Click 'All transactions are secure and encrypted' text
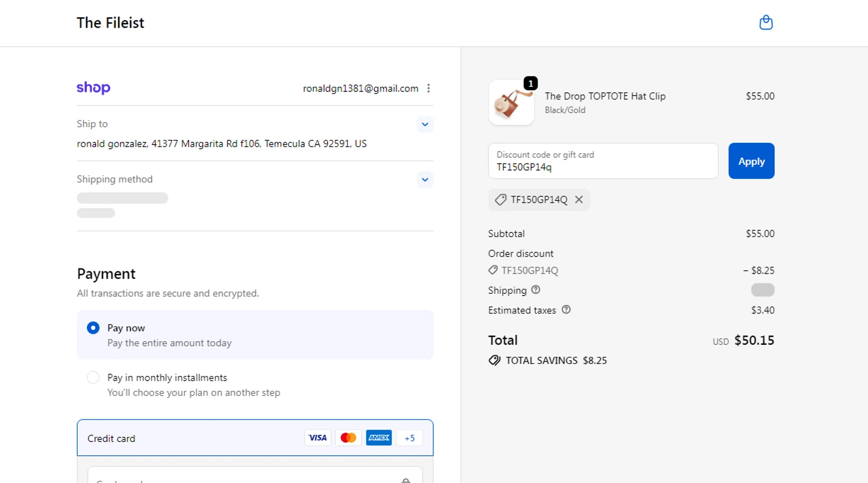The width and height of the screenshot is (868, 483). [168, 293]
